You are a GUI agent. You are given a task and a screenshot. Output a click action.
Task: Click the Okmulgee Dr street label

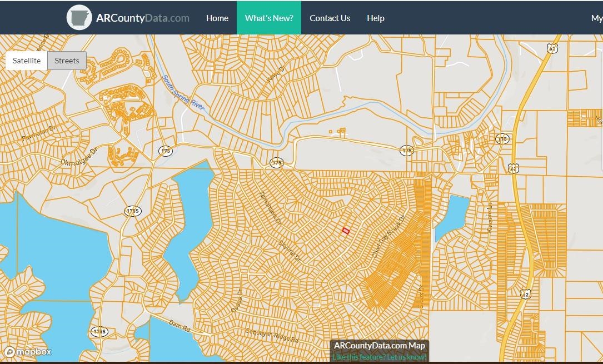79,159
